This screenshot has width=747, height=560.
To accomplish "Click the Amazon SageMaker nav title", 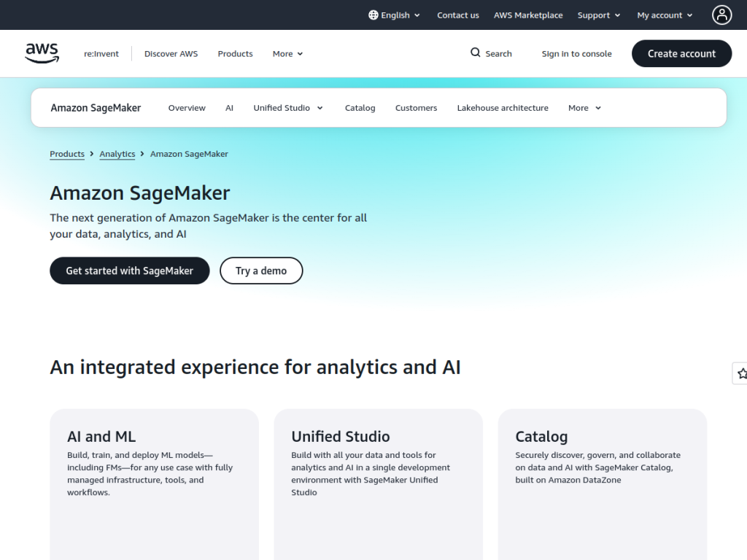I will 96,108.
